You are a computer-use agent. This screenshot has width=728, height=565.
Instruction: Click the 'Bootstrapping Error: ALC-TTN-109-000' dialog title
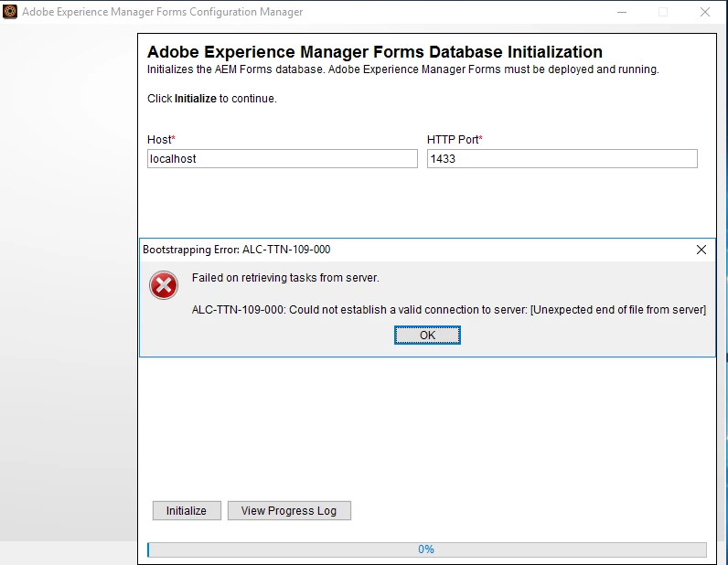pos(236,250)
